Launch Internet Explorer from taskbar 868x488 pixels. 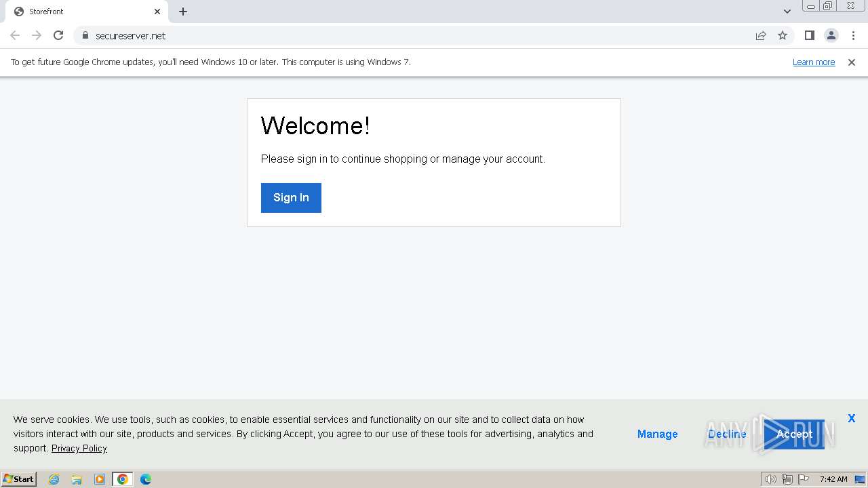54,479
